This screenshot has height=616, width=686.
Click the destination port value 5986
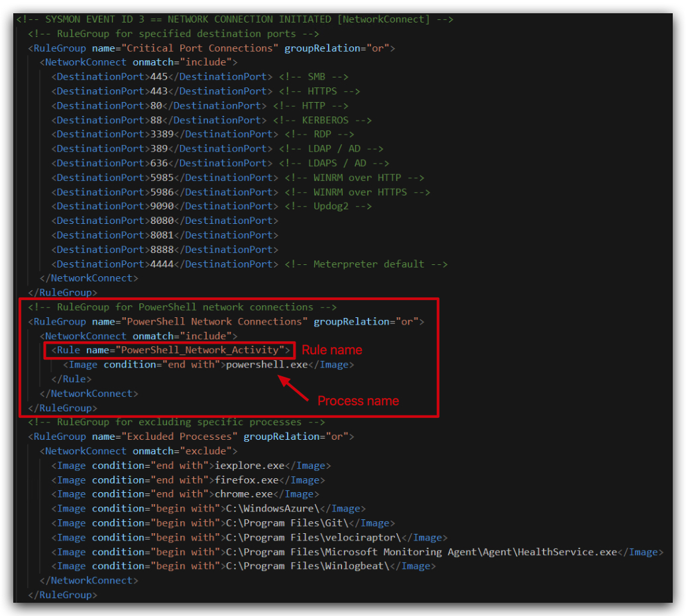(162, 192)
